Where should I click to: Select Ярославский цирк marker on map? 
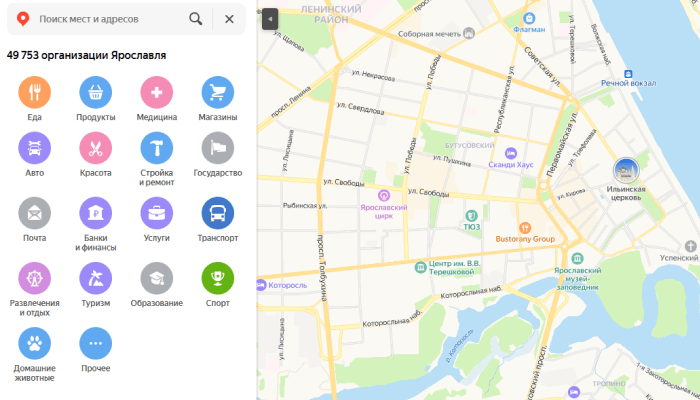tap(383, 195)
